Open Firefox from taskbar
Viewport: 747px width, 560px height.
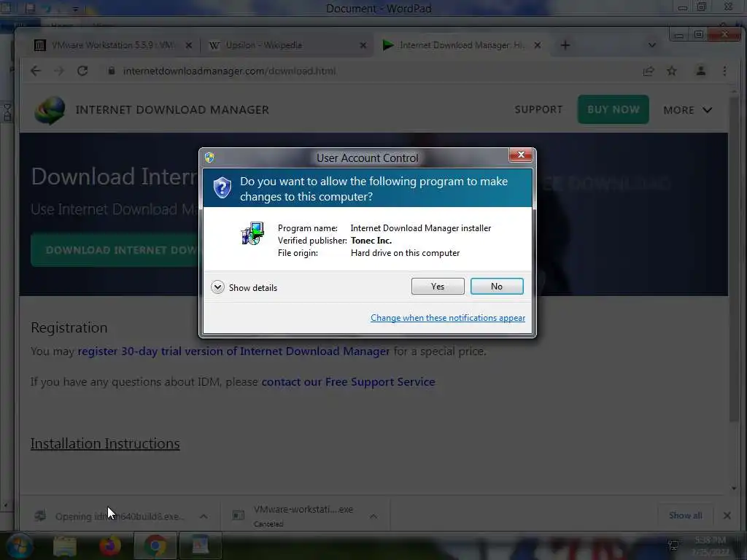coord(109,545)
